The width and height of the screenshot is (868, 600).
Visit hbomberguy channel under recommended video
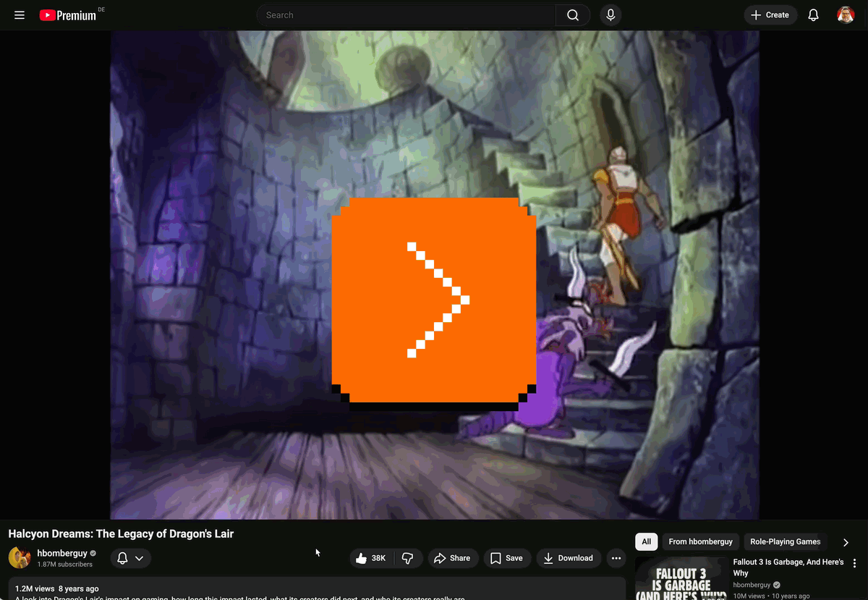click(752, 585)
